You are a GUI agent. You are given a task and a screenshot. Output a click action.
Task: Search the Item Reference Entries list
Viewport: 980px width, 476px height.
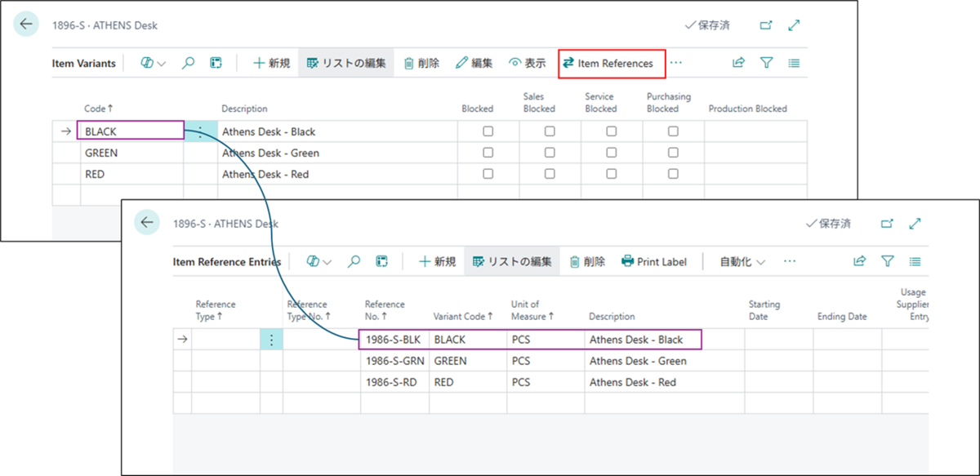(354, 262)
